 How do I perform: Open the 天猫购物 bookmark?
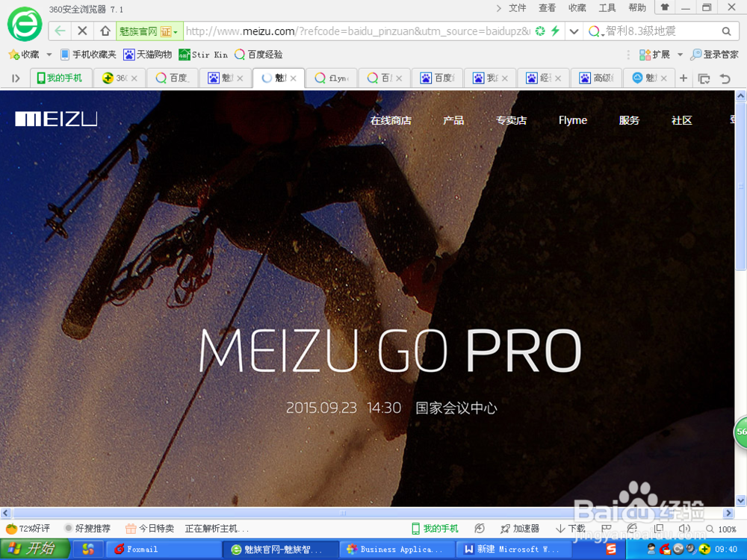click(148, 55)
